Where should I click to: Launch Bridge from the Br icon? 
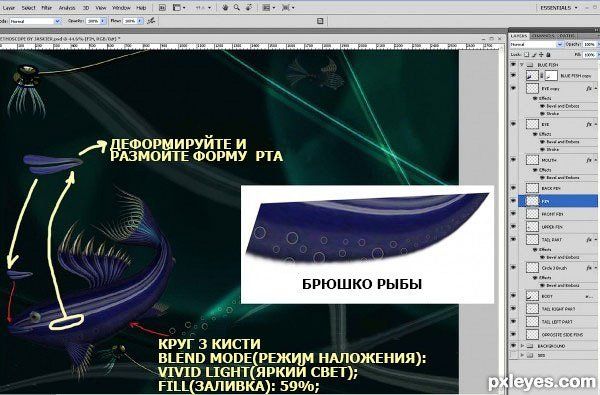(162, 8)
